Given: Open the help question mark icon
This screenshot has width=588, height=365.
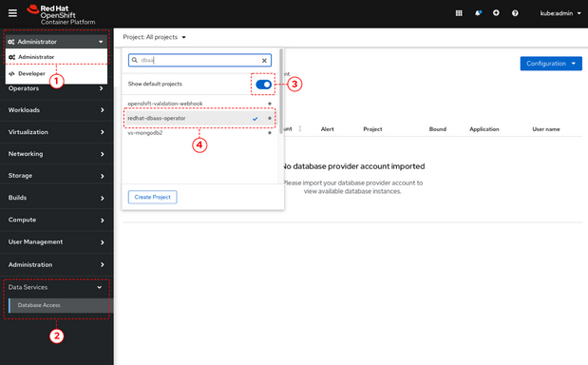Looking at the screenshot, I should pos(515,13).
